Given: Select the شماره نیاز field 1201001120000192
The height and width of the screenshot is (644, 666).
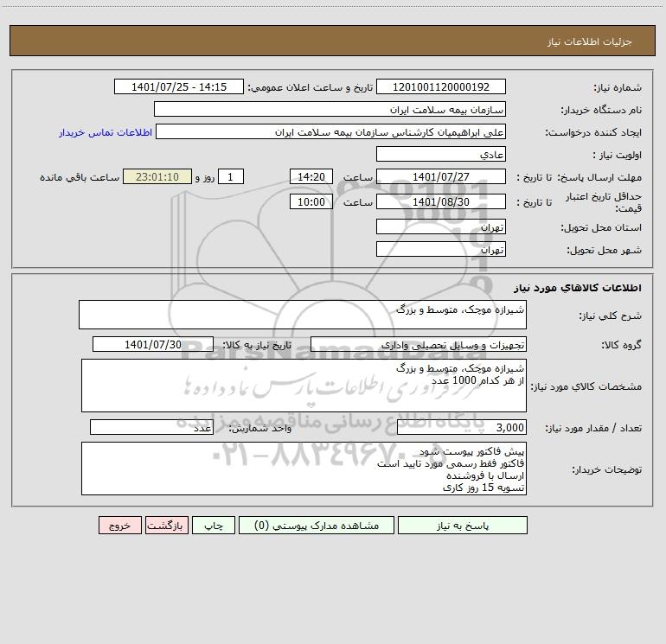Looking at the screenshot, I should (441, 86).
